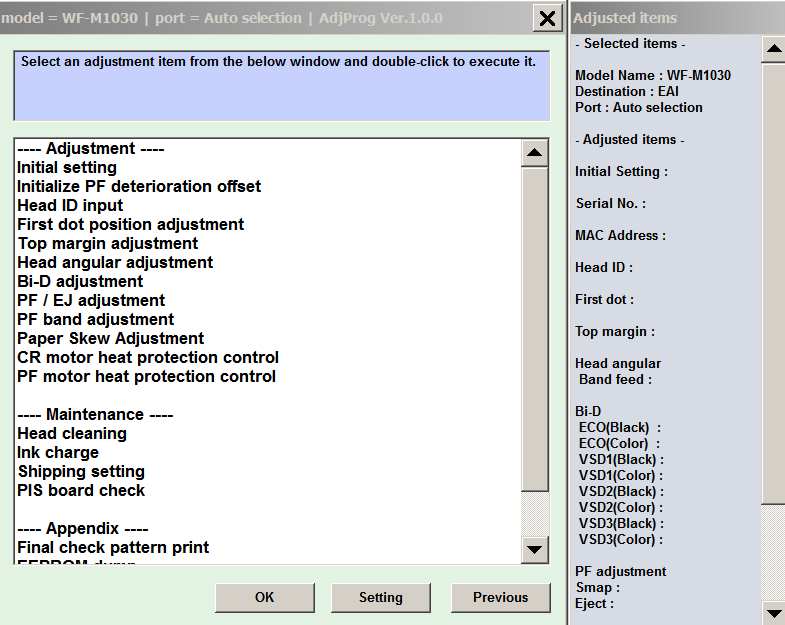Select Initial setting item
785x625 pixels.
coord(67,167)
